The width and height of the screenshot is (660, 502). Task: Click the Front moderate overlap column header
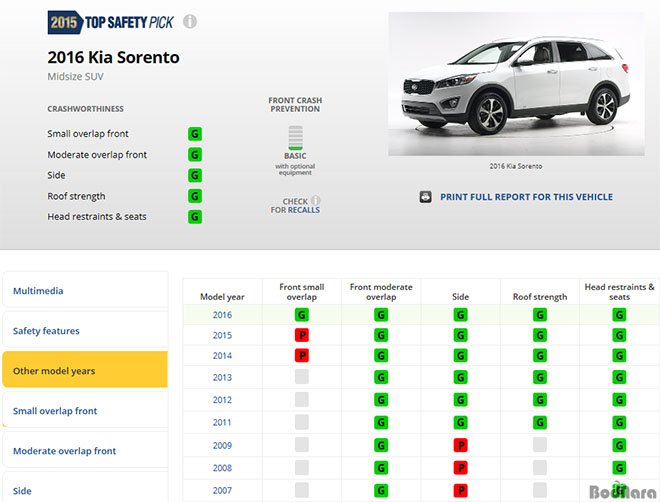pos(381,292)
